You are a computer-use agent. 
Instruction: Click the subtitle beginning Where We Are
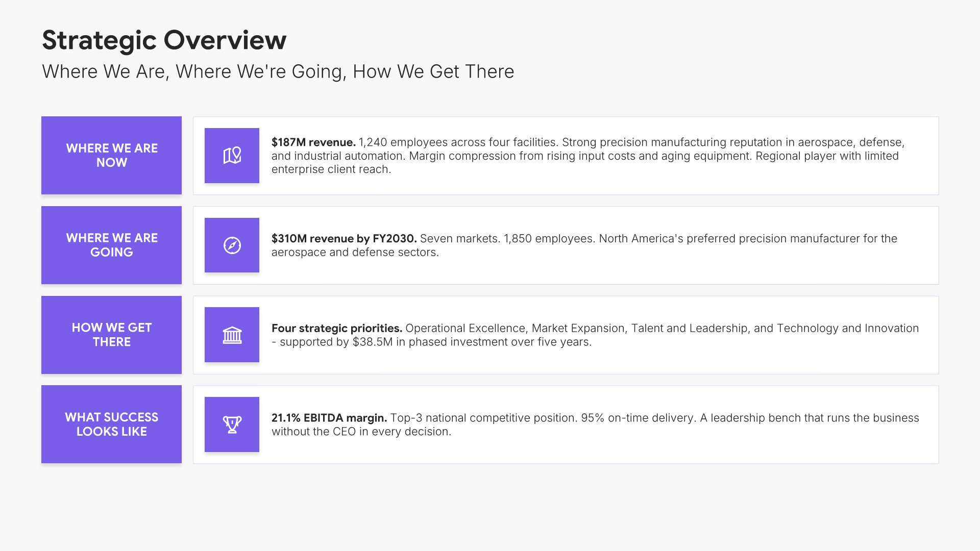(278, 72)
